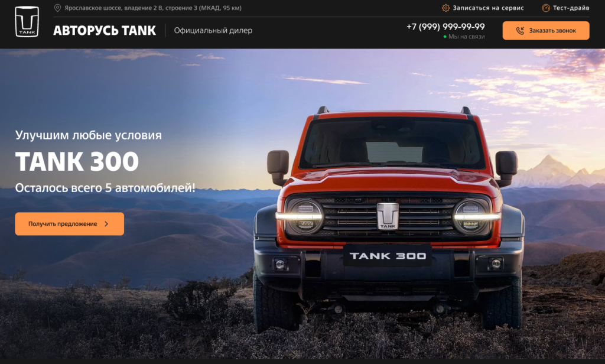Click the Ярославское шоссе address text
Screen dimensions: 605x364
(153, 8)
